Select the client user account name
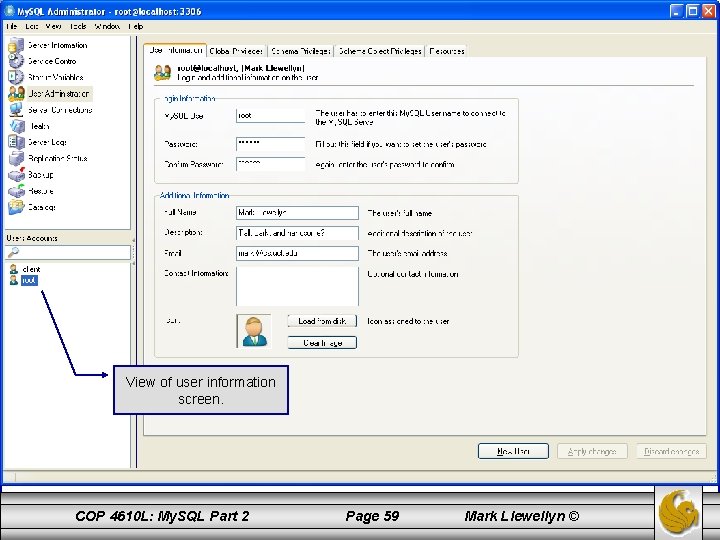Image resolution: width=720 pixels, height=540 pixels. pyautogui.click(x=31, y=269)
